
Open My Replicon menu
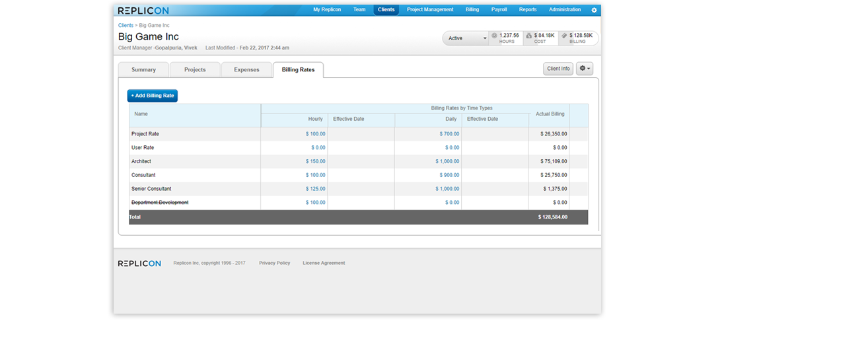327,10
